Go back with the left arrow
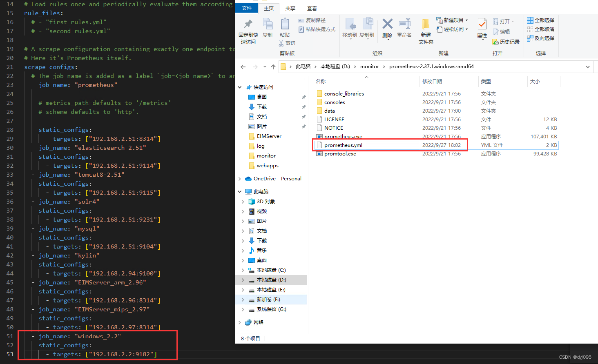 243,67
